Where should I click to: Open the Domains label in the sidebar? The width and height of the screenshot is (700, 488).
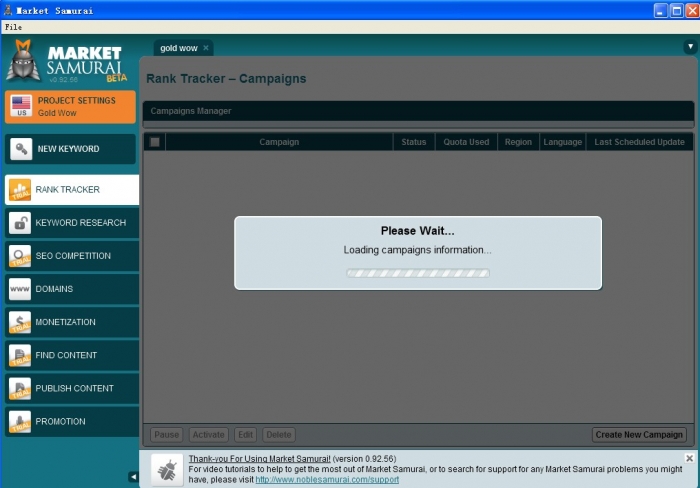(x=54, y=289)
